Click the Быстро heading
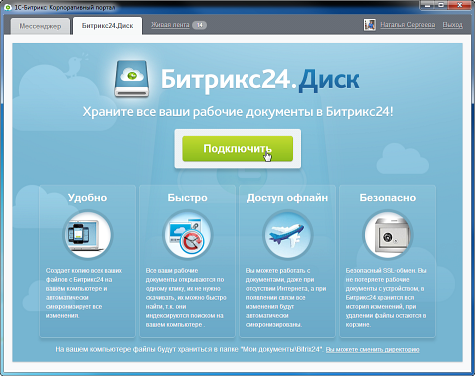475x376 pixels. pyautogui.click(x=188, y=198)
